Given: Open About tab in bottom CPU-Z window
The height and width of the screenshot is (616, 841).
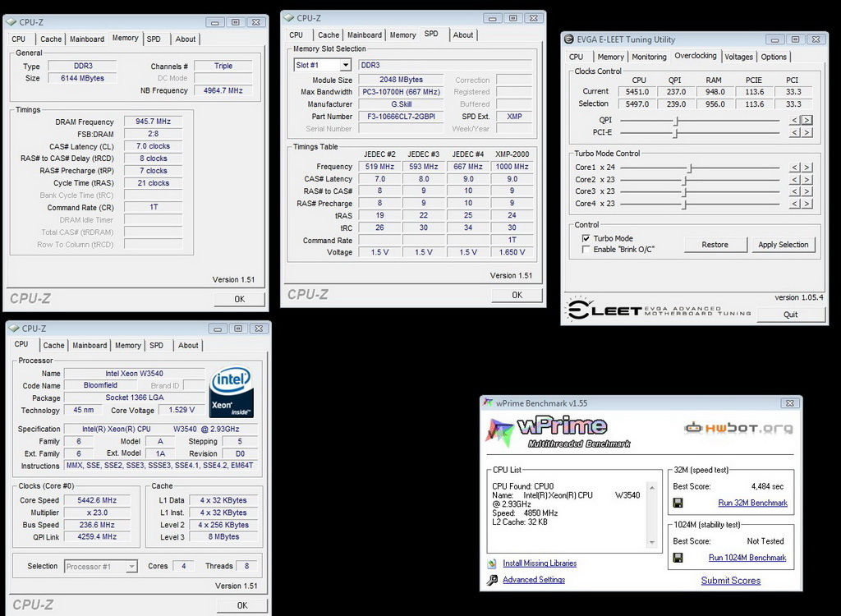Looking at the screenshot, I should click(x=188, y=346).
